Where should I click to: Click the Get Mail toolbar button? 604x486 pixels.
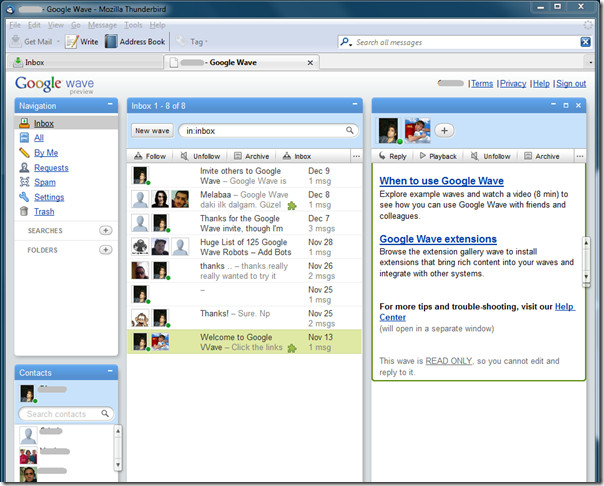pos(32,42)
